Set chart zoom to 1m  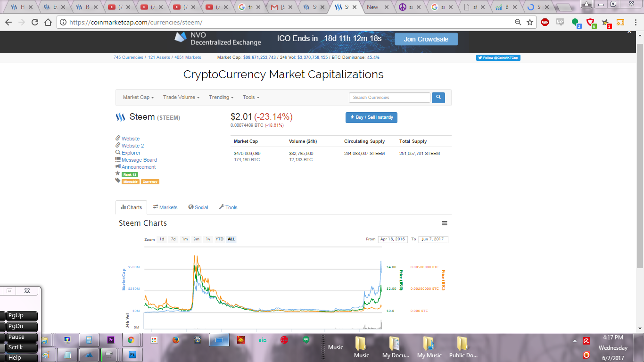point(185,239)
